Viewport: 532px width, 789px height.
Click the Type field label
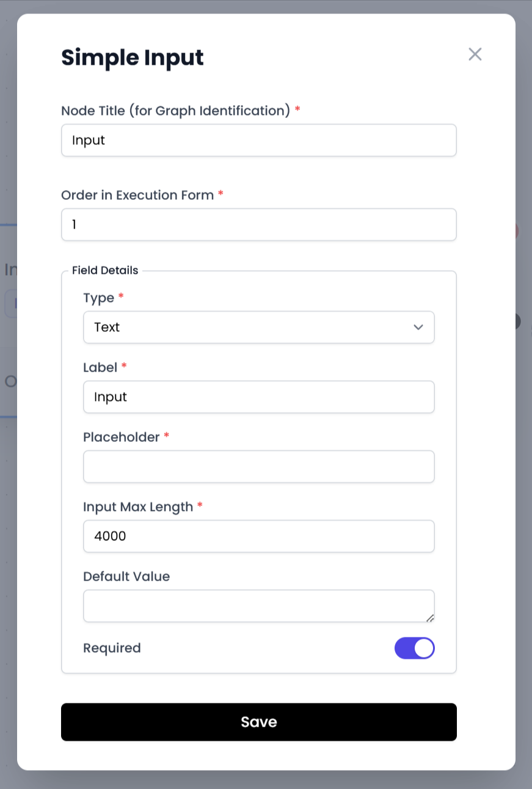point(99,298)
